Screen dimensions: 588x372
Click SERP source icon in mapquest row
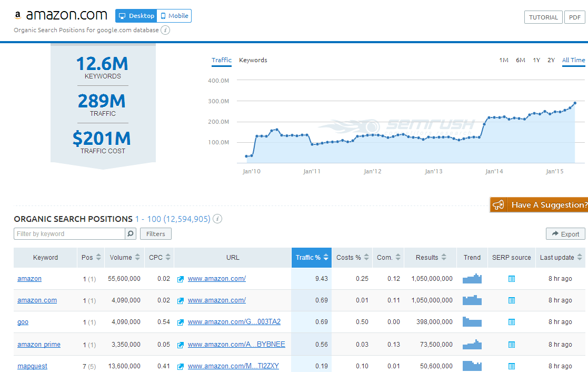click(511, 366)
